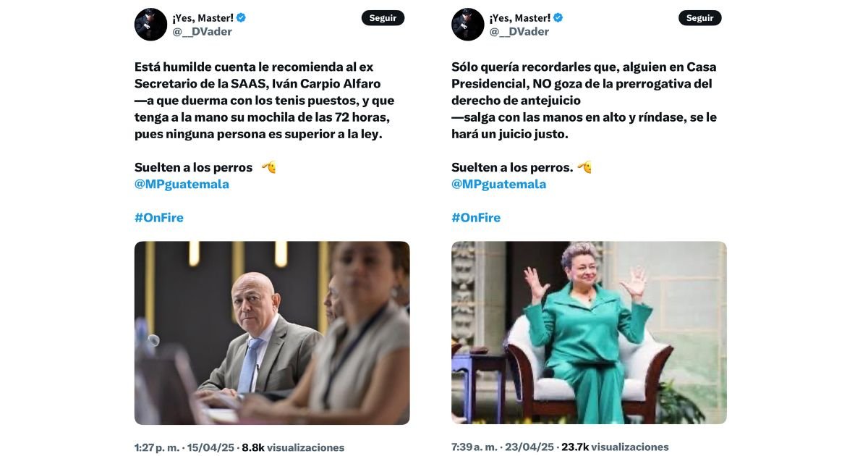Viewport: 868px width, 456px height.
Task: Click the verified badge on left tweet
Action: (242, 18)
